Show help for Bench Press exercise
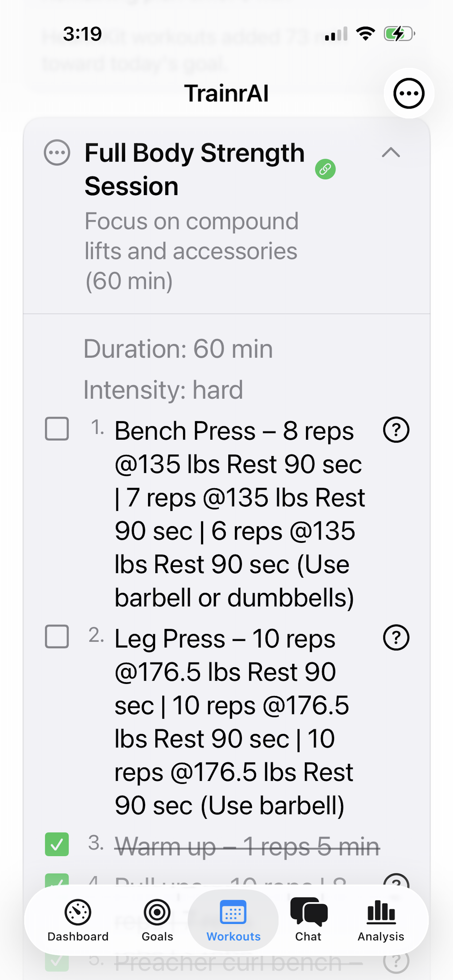 coord(396,430)
